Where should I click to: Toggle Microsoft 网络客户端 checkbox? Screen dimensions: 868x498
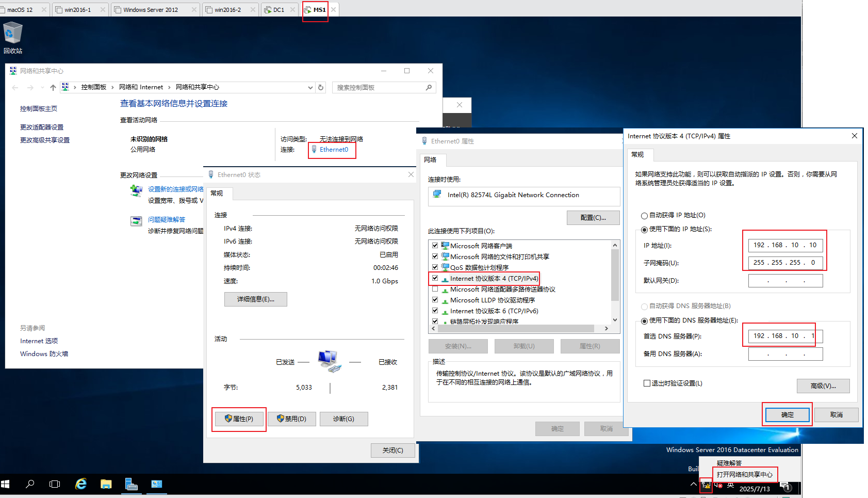(435, 246)
